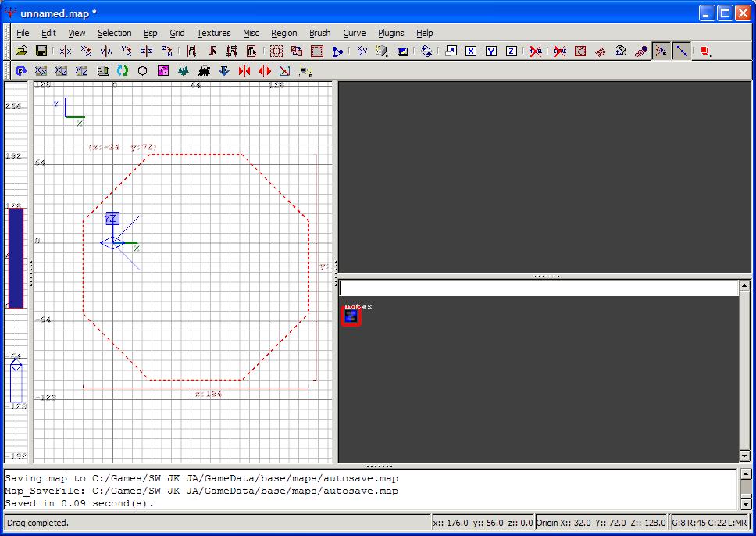Toggle the don't select model brushes button

[535, 51]
